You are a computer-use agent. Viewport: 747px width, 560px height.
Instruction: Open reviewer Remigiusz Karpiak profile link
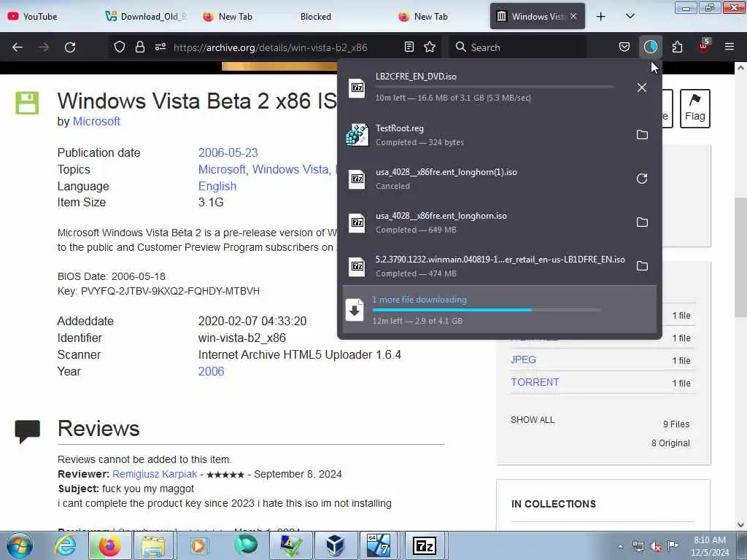(x=155, y=474)
